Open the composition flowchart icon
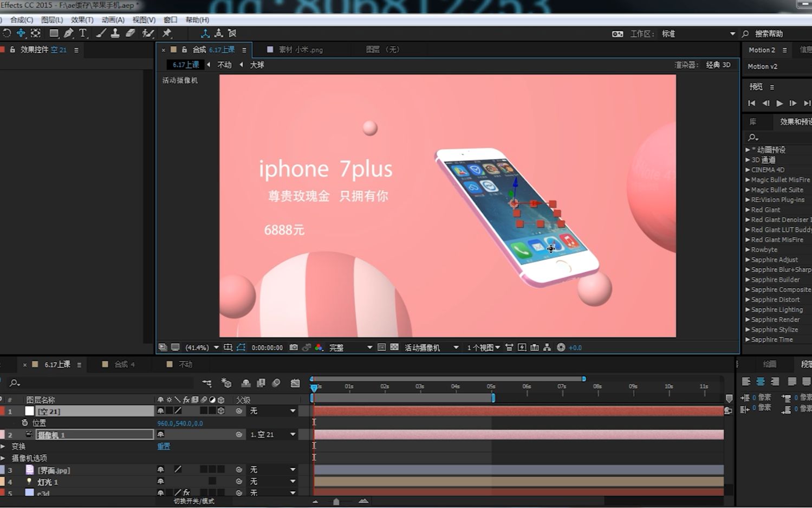Screen dimensions: 812x508 point(547,348)
